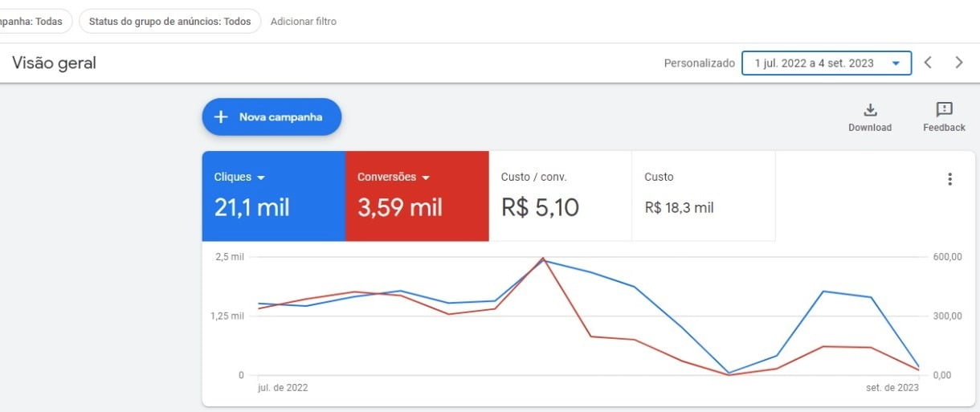980x412 pixels.
Task: Click the Nova campanha button
Action: pos(272,117)
